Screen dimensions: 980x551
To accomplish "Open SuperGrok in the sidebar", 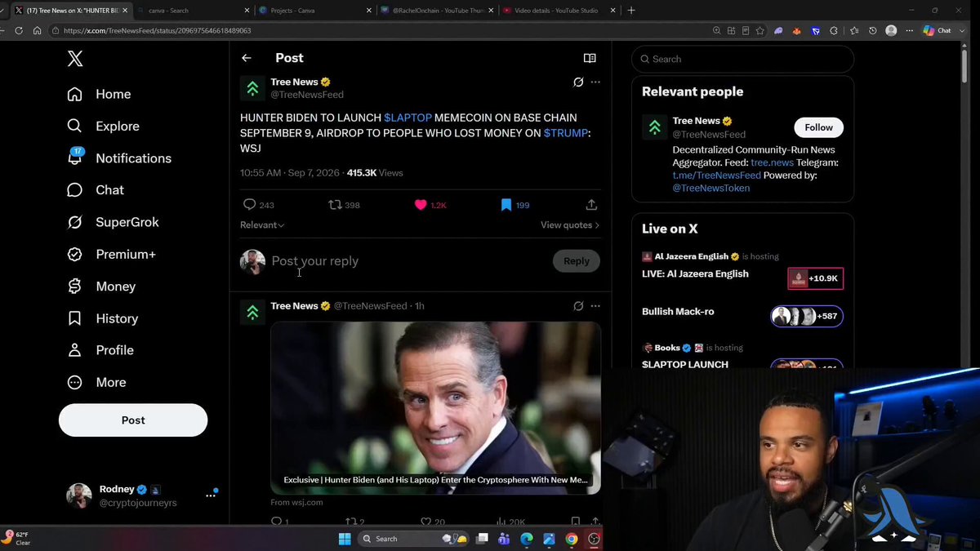I will click(x=113, y=222).
